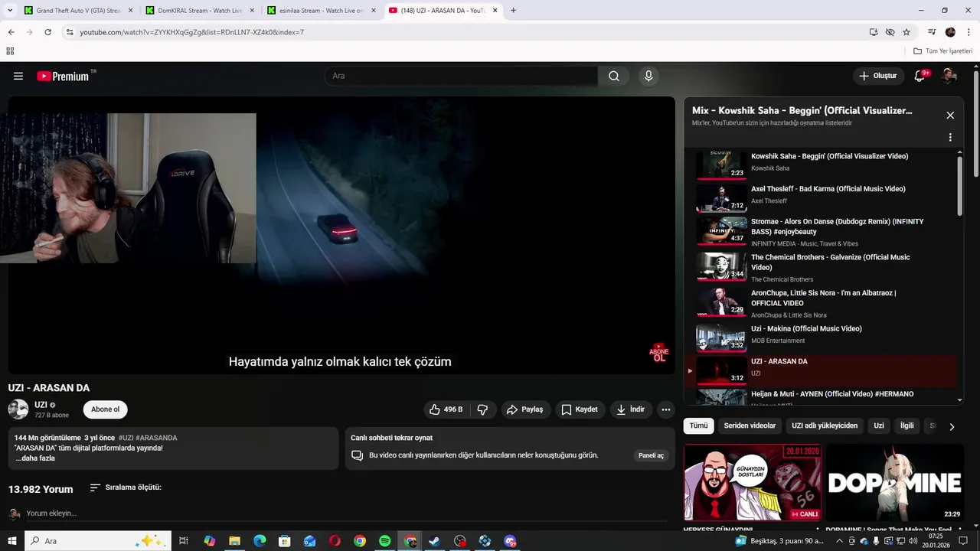980x551 pixels.
Task: Switch to DomKIRAL Stream tab
Action: [199, 11]
